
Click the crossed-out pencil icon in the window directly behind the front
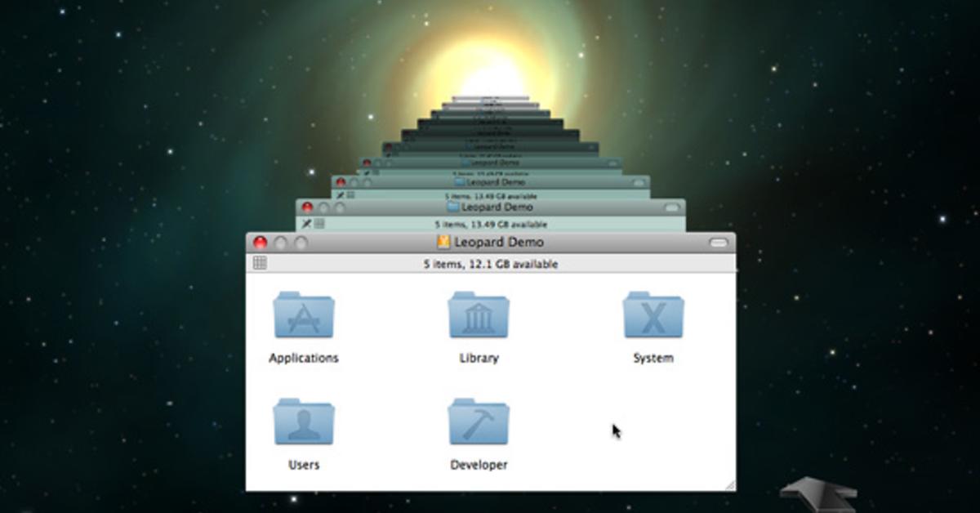tap(307, 224)
